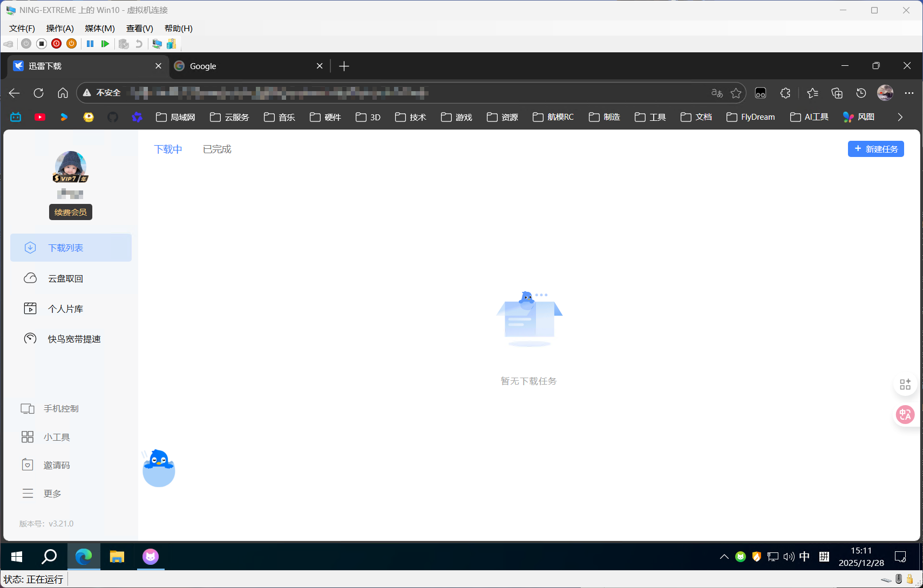Revert the VM using the undo arrow icon
Image resolution: width=923 pixels, height=588 pixels.
coord(139,44)
